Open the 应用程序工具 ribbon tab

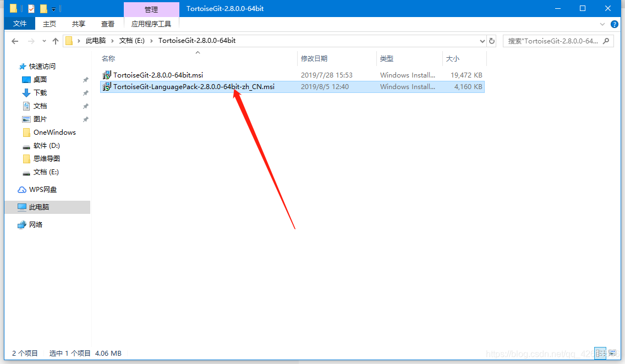coord(151,24)
